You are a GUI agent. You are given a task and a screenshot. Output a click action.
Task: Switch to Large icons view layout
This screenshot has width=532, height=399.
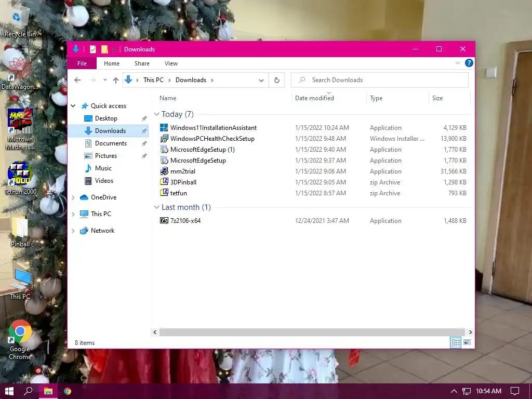pyautogui.click(x=467, y=342)
